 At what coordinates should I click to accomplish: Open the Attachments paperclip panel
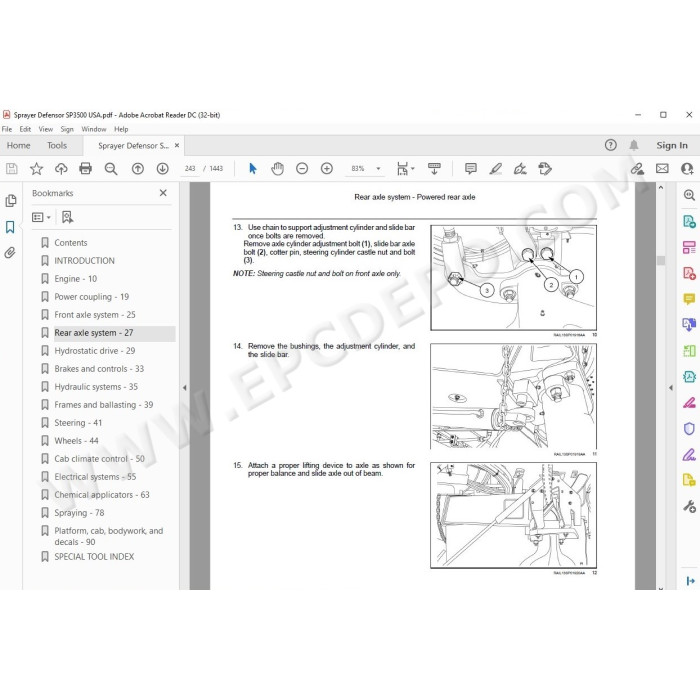tap(10, 253)
